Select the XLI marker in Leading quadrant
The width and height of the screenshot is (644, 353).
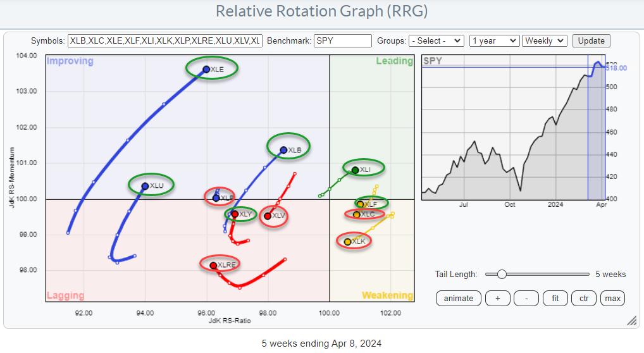point(356,170)
